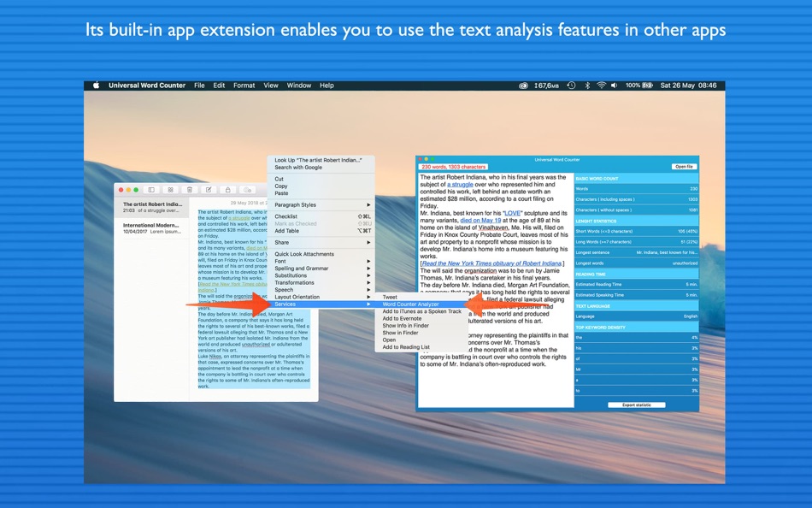Click date and time in menu bar
The height and width of the screenshot is (508, 812).
pos(688,86)
